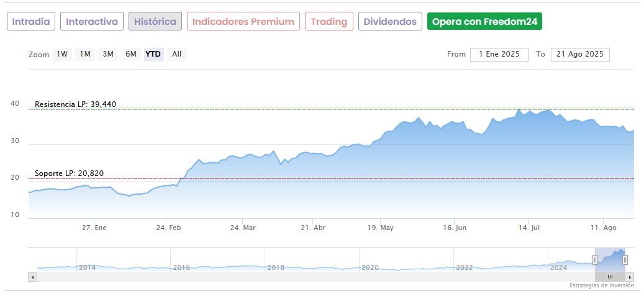Click the scrollbar's left arrow
The width and height of the screenshot is (644, 296).
pos(32,277)
